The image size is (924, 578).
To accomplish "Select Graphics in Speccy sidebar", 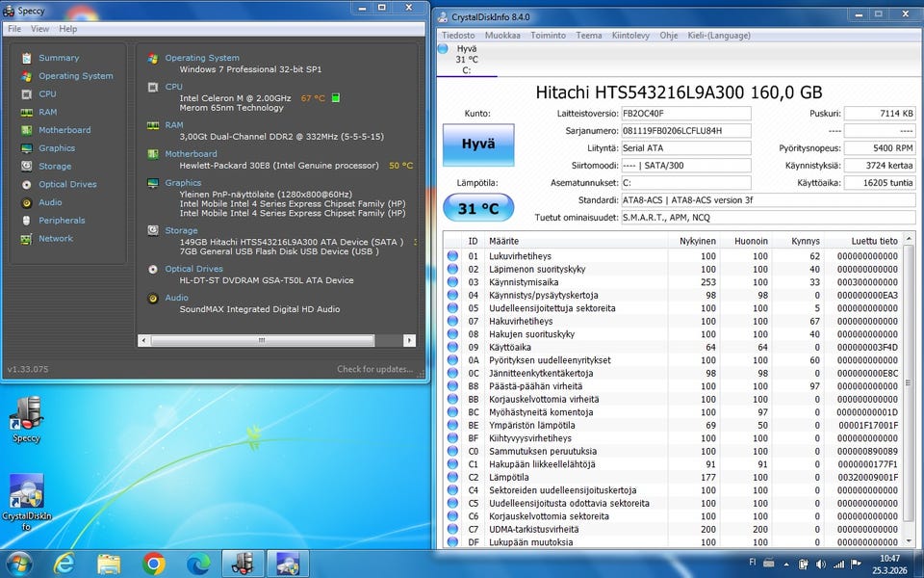I will click(56, 148).
